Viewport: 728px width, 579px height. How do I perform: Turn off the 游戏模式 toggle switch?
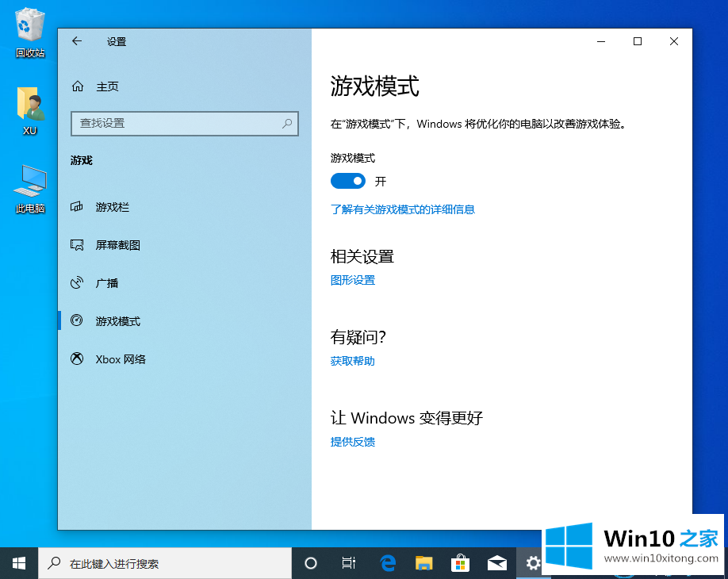[348, 181]
